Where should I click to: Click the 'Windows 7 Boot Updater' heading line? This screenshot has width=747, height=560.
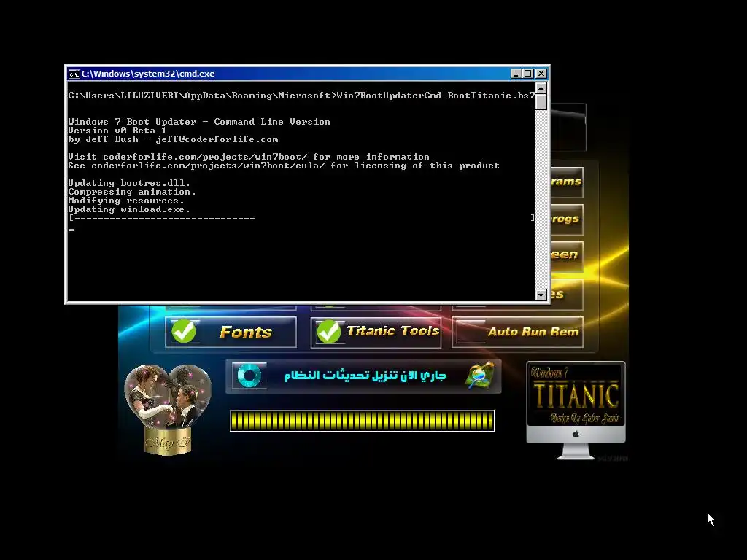tap(199, 122)
